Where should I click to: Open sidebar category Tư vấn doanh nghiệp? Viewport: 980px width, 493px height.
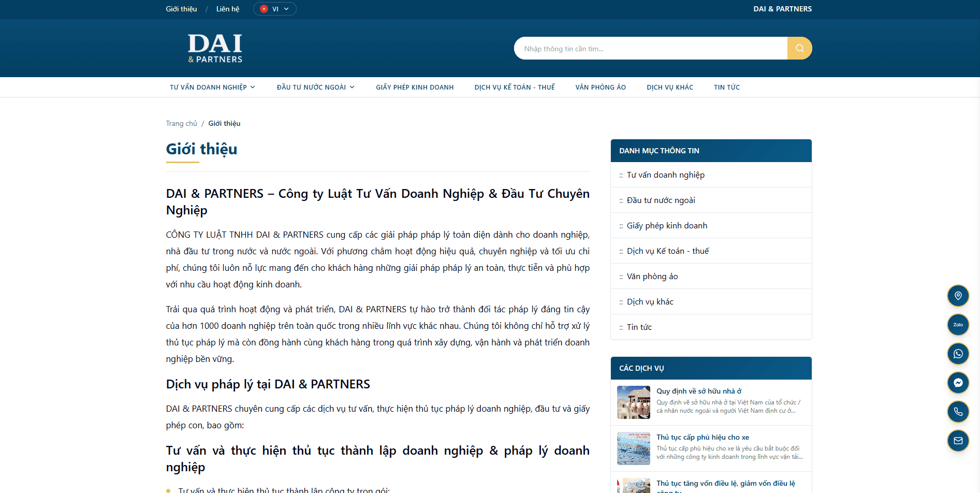tap(711, 175)
